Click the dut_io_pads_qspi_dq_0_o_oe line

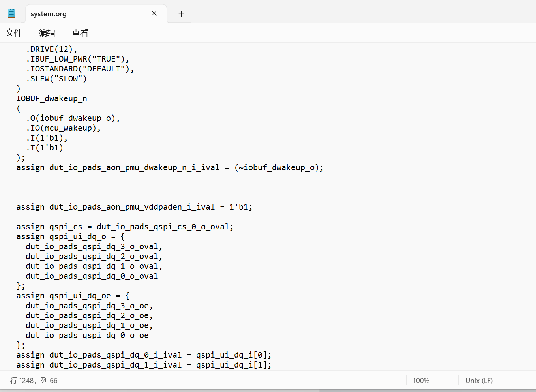[x=87, y=335]
